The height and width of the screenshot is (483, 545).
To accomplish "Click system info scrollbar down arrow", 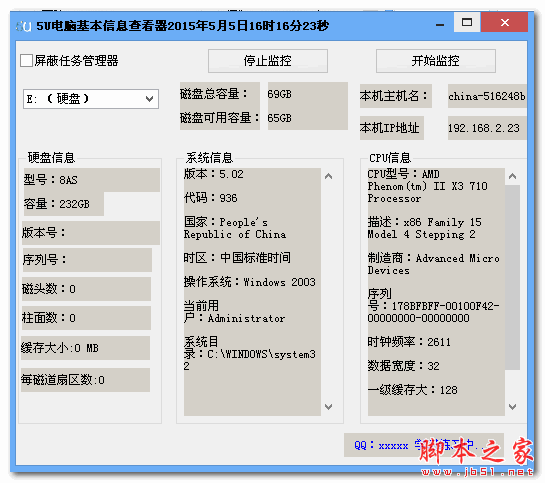I will 328,406.
